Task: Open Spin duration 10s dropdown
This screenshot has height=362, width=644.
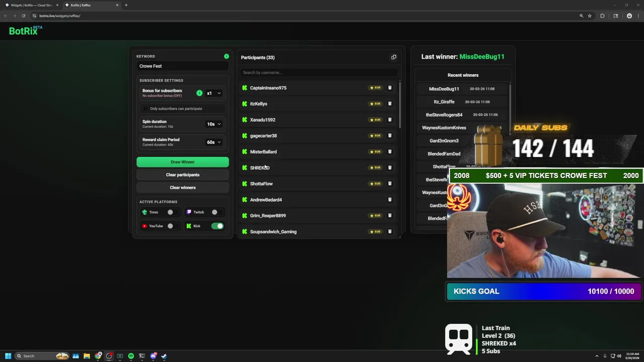Action: 214,124
